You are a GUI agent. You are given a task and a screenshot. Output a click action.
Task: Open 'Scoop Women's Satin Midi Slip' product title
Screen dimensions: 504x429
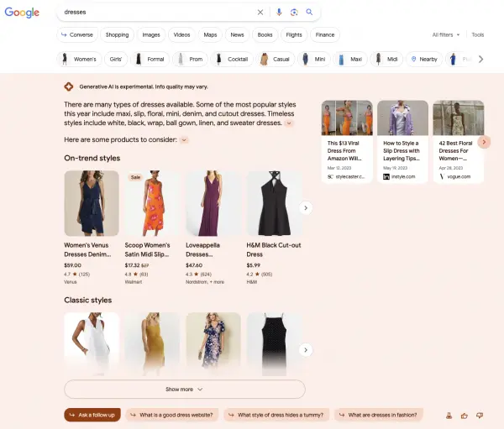pyautogui.click(x=147, y=249)
